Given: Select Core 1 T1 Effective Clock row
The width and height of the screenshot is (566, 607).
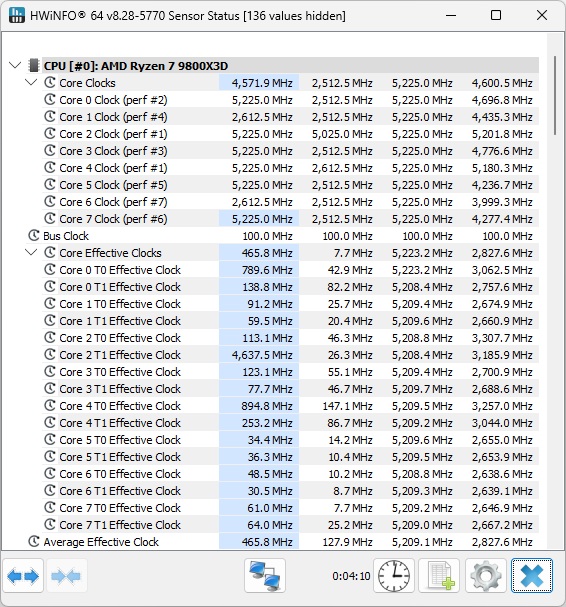Looking at the screenshot, I should pyautogui.click(x=290, y=321).
